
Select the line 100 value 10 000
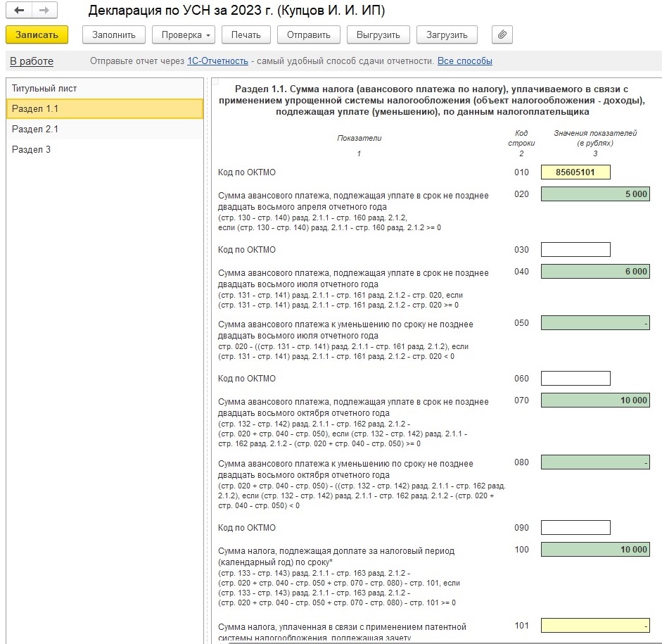[595, 549]
